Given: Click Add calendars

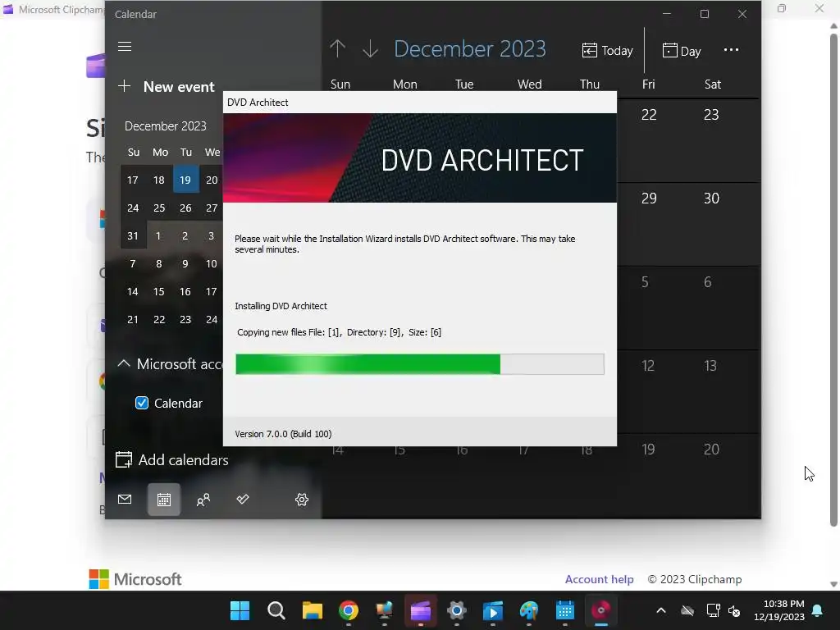Looking at the screenshot, I should point(172,460).
